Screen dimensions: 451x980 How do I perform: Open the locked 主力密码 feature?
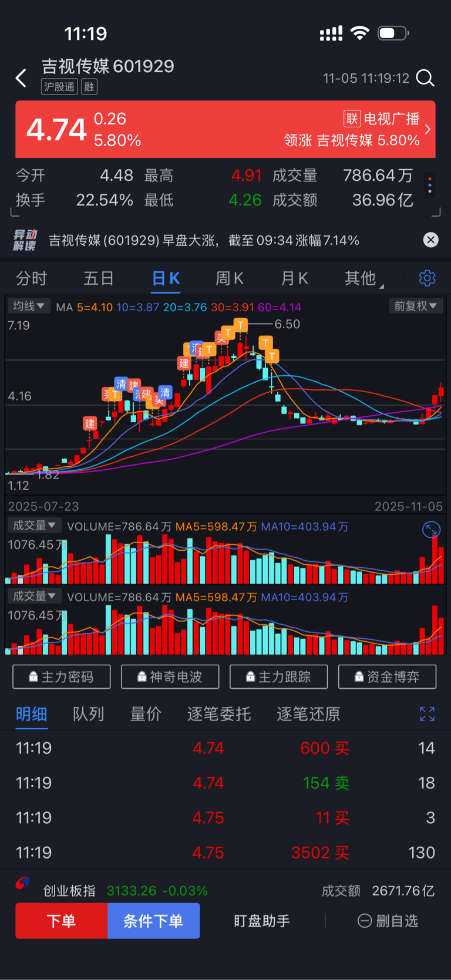62,677
